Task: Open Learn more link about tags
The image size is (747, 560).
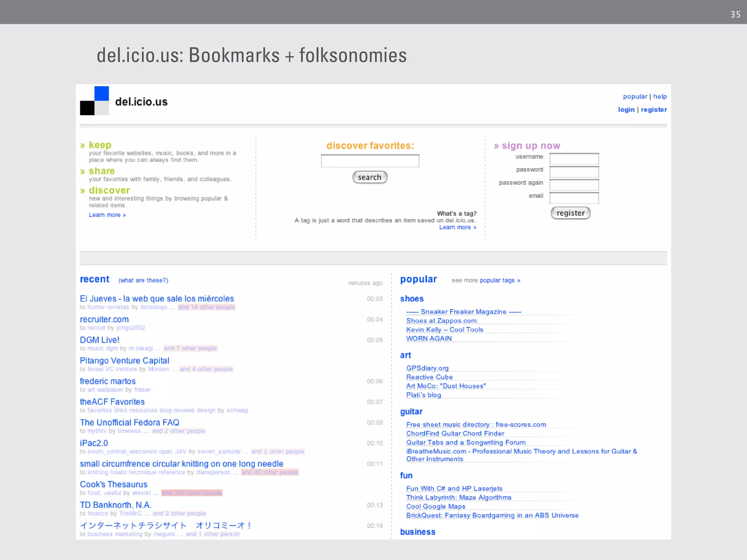Action: 457,227
